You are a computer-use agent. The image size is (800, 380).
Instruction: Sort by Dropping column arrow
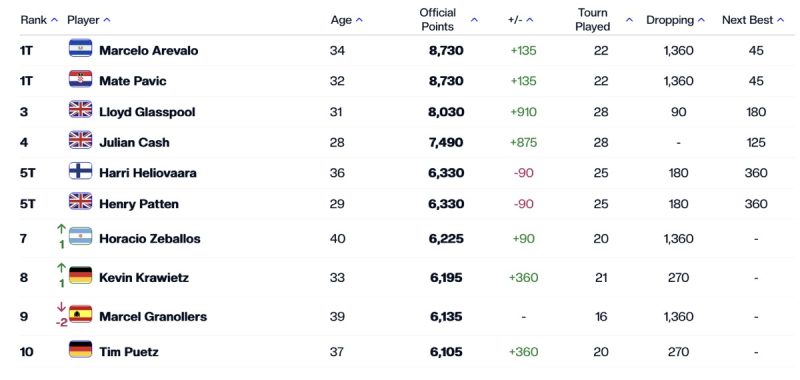pyautogui.click(x=701, y=20)
